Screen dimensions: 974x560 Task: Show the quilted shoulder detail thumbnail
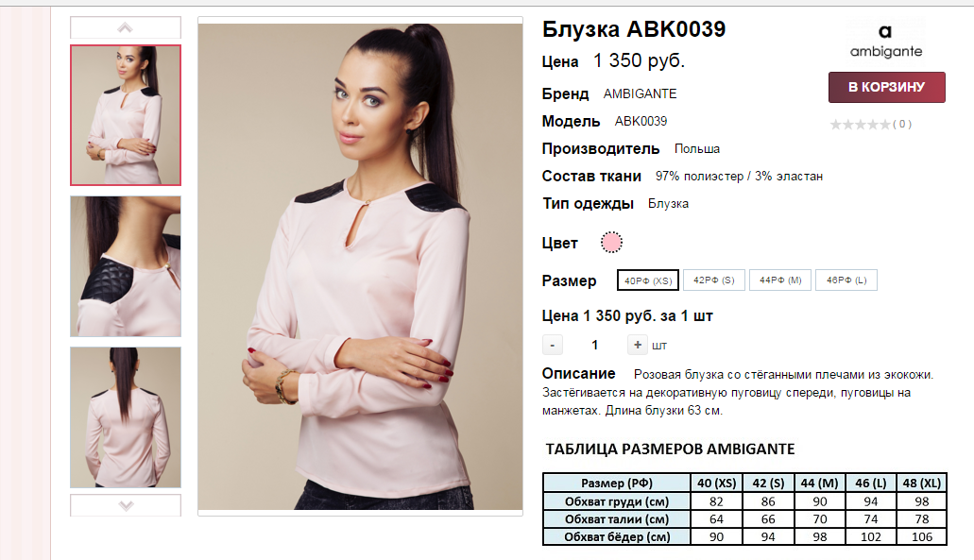pyautogui.click(x=126, y=266)
